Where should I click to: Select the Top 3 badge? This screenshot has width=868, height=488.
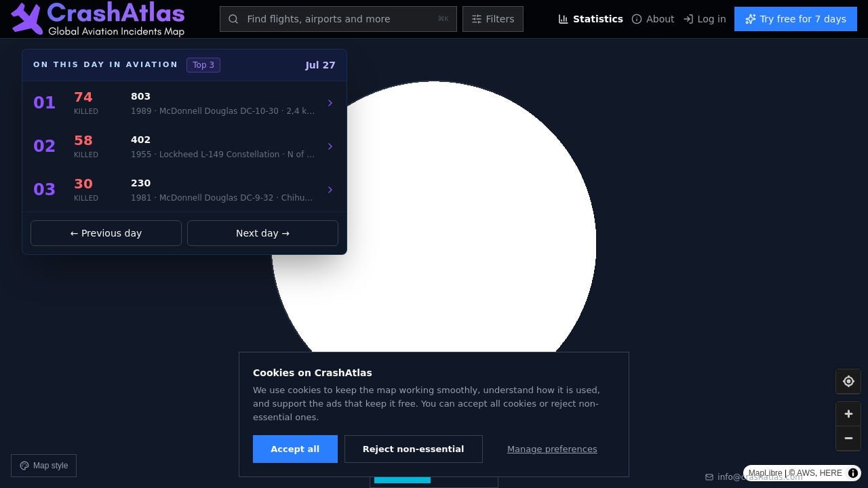[x=203, y=65]
